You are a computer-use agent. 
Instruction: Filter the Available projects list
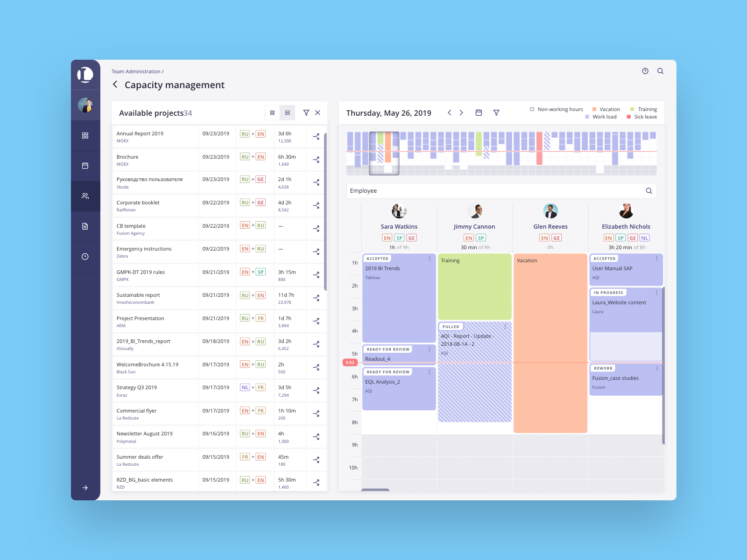coord(306,112)
